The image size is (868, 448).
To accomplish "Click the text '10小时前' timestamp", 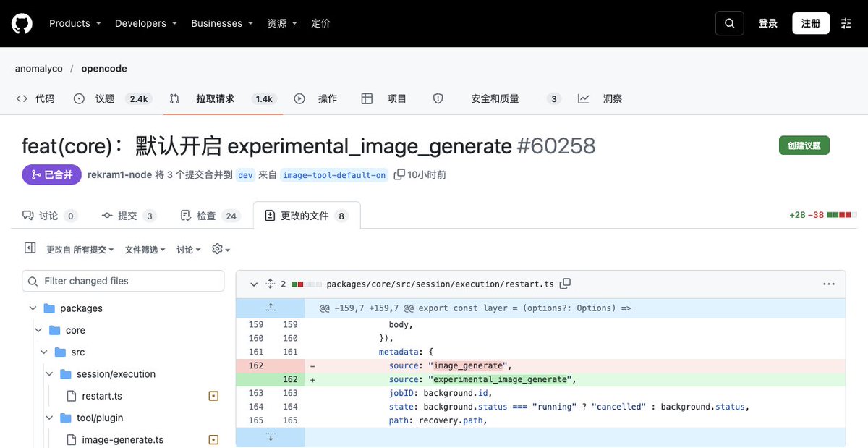I will point(427,174).
